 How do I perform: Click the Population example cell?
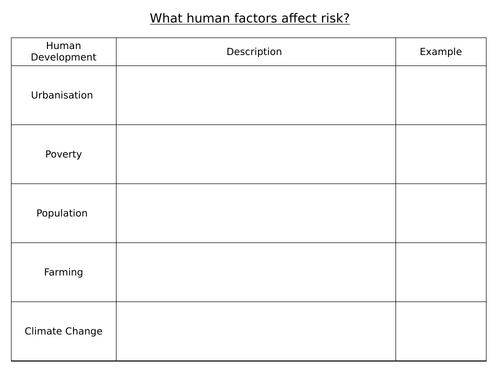point(441,213)
